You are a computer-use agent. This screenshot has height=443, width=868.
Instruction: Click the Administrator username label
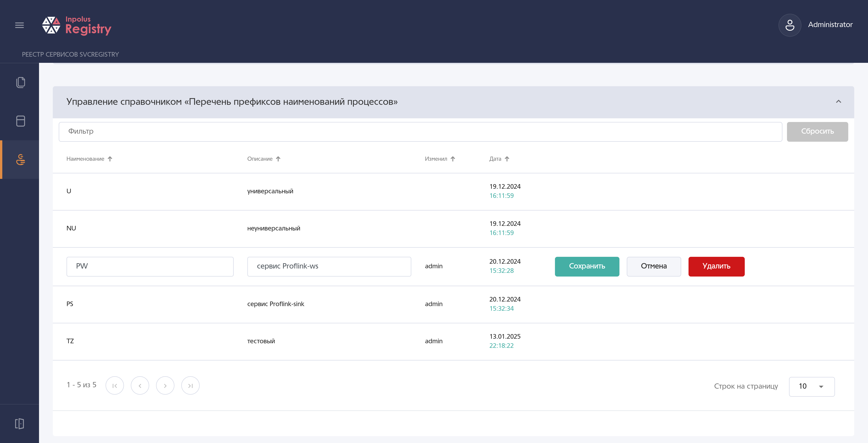pyautogui.click(x=830, y=25)
